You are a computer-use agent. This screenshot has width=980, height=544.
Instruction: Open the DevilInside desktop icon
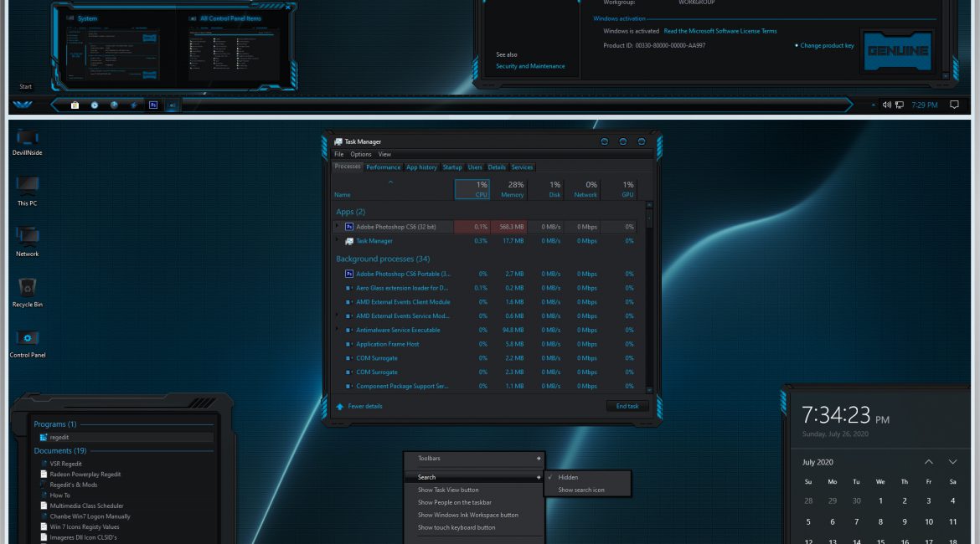point(27,142)
